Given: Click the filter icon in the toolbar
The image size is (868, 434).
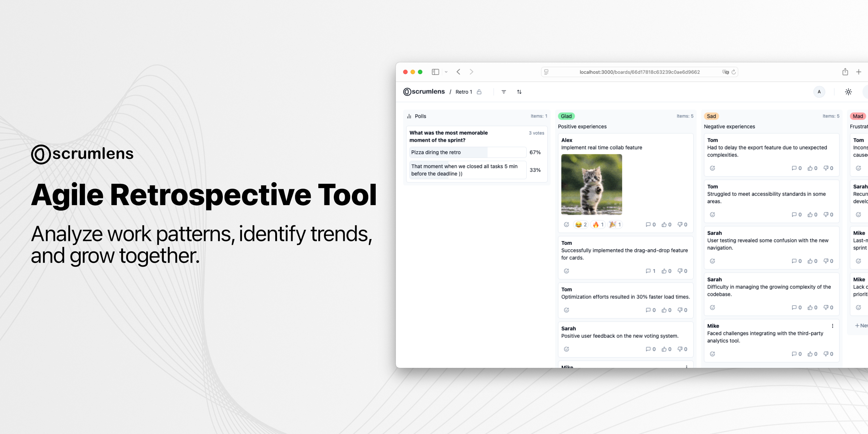Looking at the screenshot, I should pyautogui.click(x=504, y=92).
